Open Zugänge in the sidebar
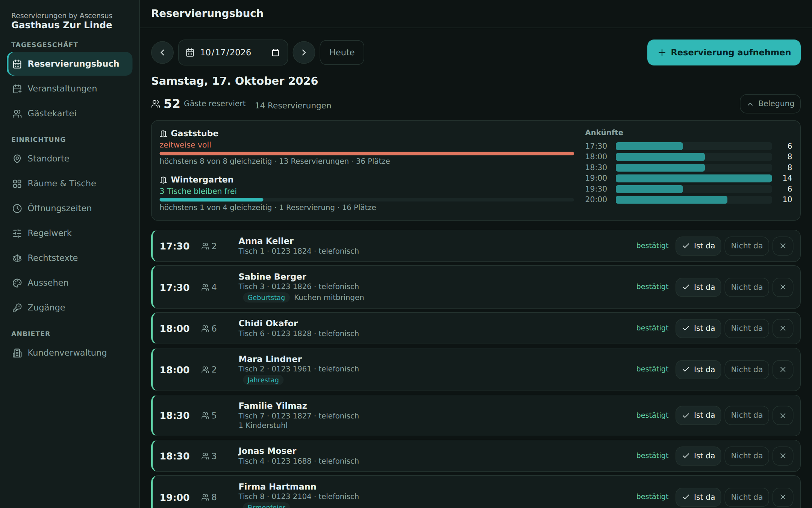Viewport: 812px width, 508px height. coord(70,307)
